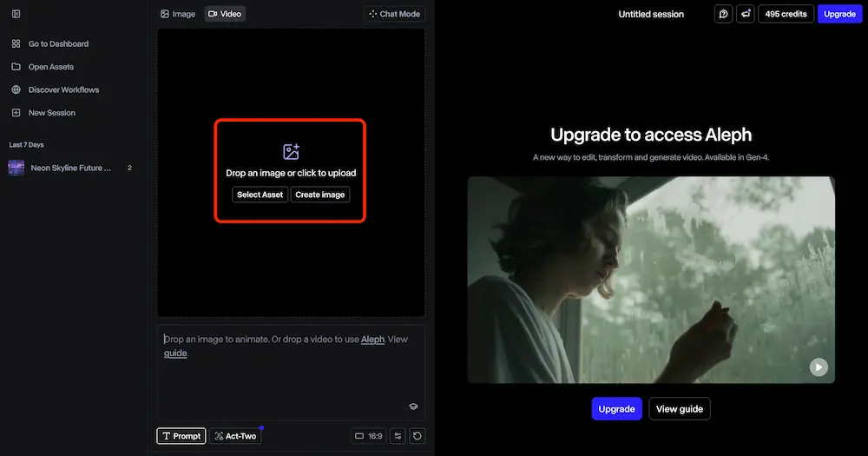The width and height of the screenshot is (868, 456).
Task: Switch to the Image tab
Action: (x=178, y=14)
